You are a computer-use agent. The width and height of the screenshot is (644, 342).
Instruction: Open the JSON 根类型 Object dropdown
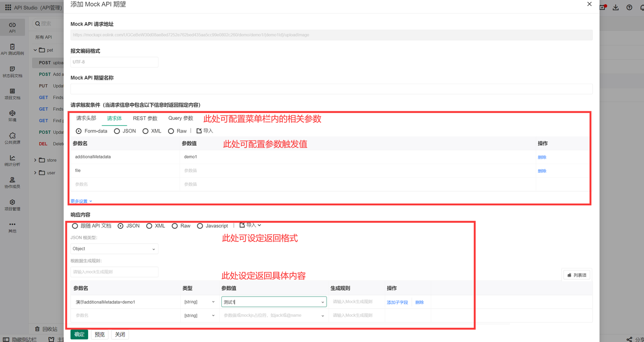click(114, 249)
